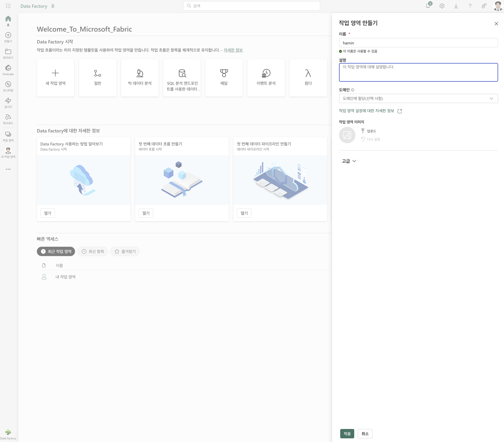This screenshot has width=504, height=442.
Task: Open 작업 영역 (Workspaces) sidebar icon
Action: (8, 137)
